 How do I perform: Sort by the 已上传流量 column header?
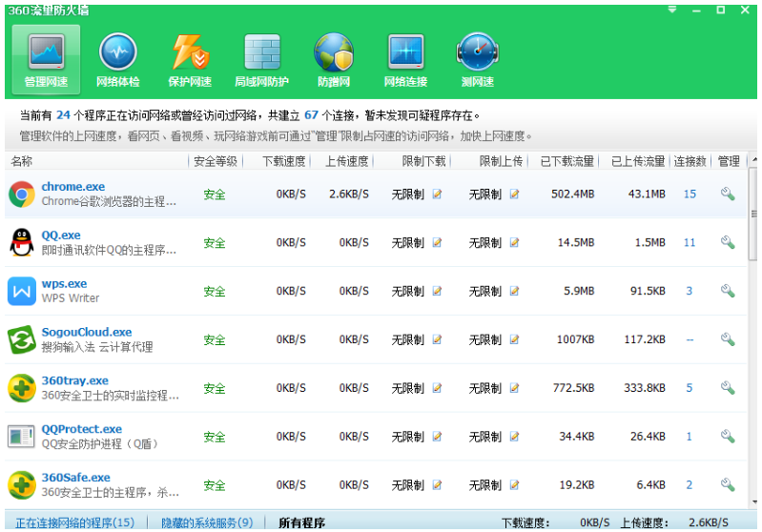tap(638, 161)
